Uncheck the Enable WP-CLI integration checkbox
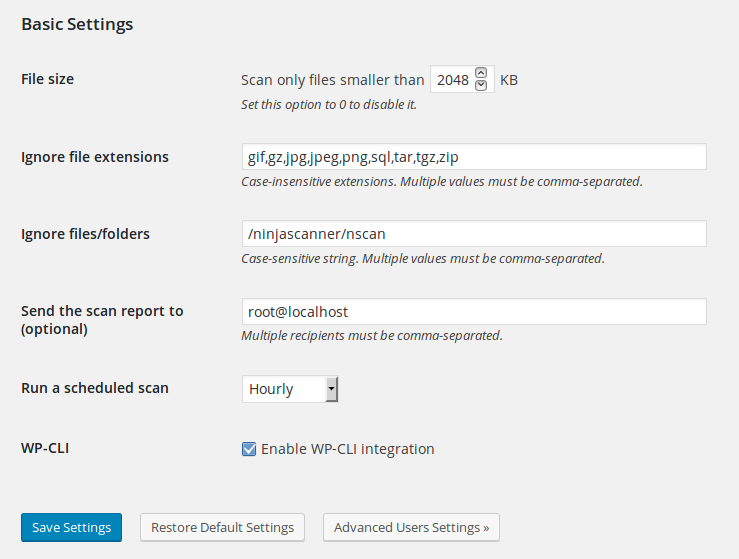This screenshot has width=739, height=559. (249, 449)
